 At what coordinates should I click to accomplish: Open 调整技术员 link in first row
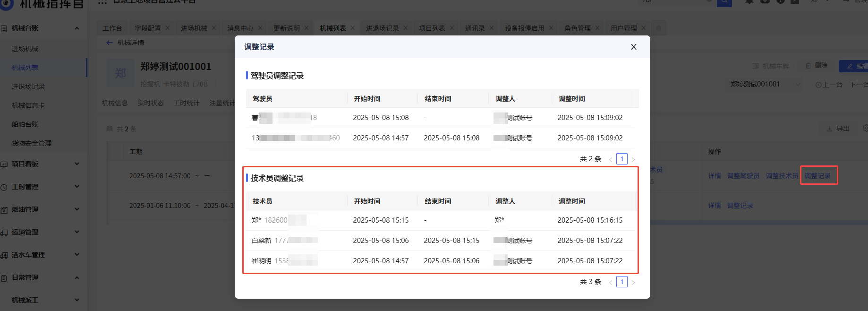point(782,176)
